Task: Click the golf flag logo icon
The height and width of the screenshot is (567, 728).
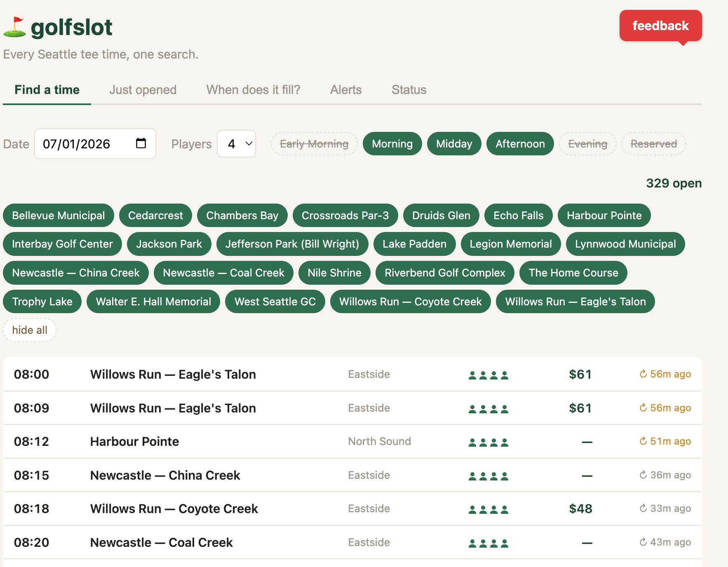Action: pyautogui.click(x=15, y=27)
